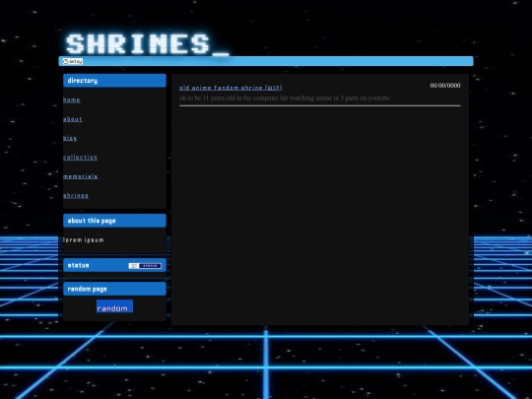Click the small badge in the top bar
This screenshot has height=399, width=532.
(73, 61)
